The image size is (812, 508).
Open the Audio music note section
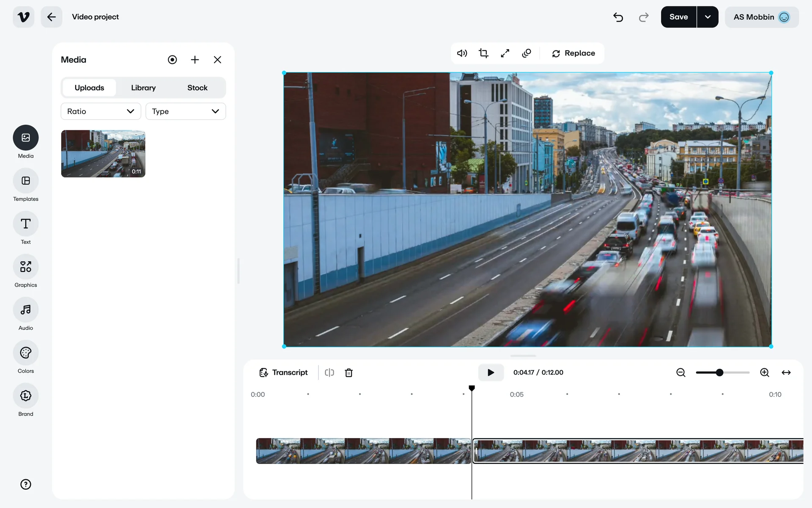tap(26, 310)
